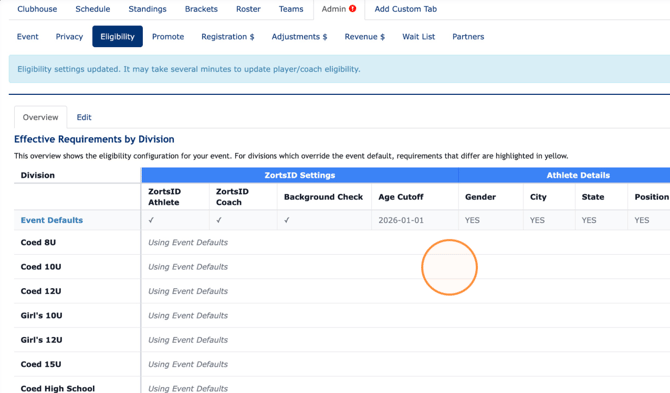This screenshot has height=393, width=670.
Task: Click the Background Check checkmark for Event Defaults
Action: [287, 220]
